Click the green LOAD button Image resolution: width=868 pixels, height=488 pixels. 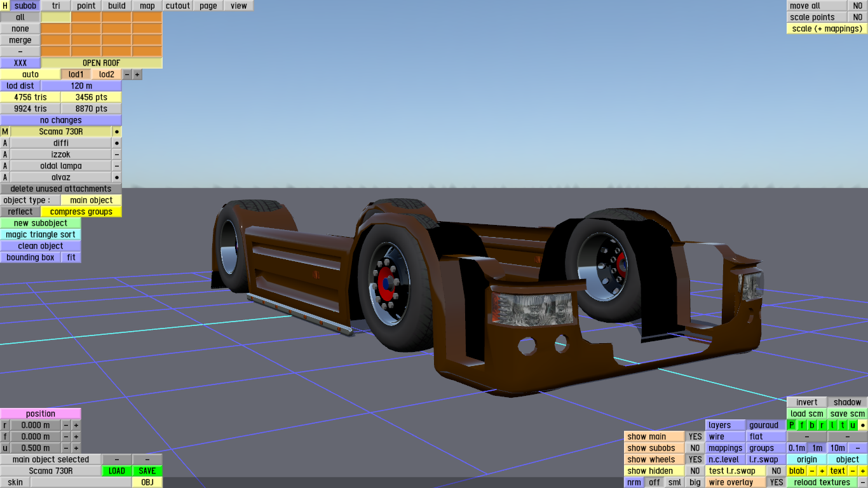[x=117, y=471]
